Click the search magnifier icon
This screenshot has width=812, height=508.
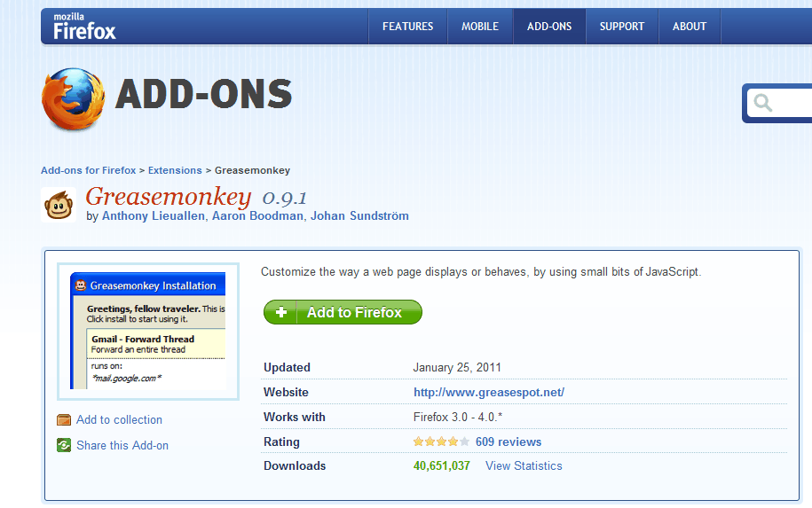tap(763, 103)
